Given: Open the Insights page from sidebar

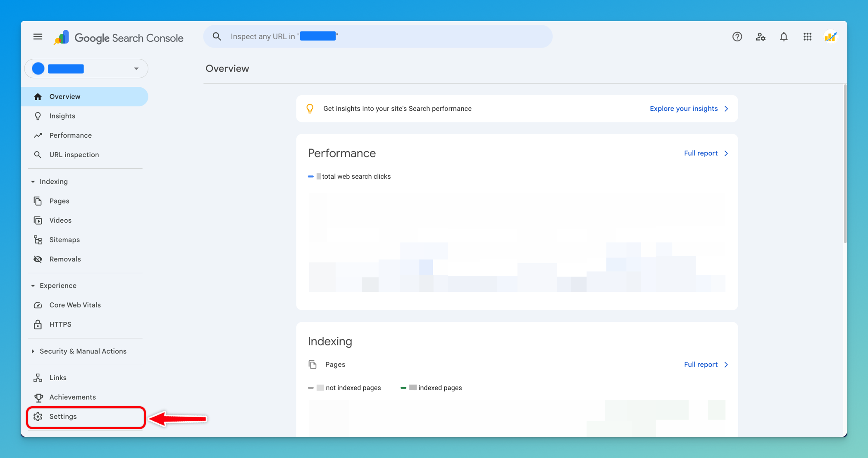Looking at the screenshot, I should 62,116.
